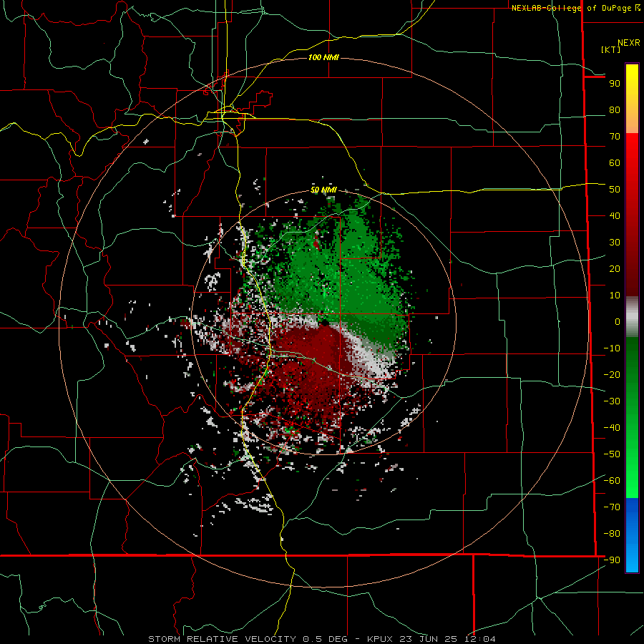Click the 90 value on the velocity scale
The image size is (644, 644).
pos(615,84)
